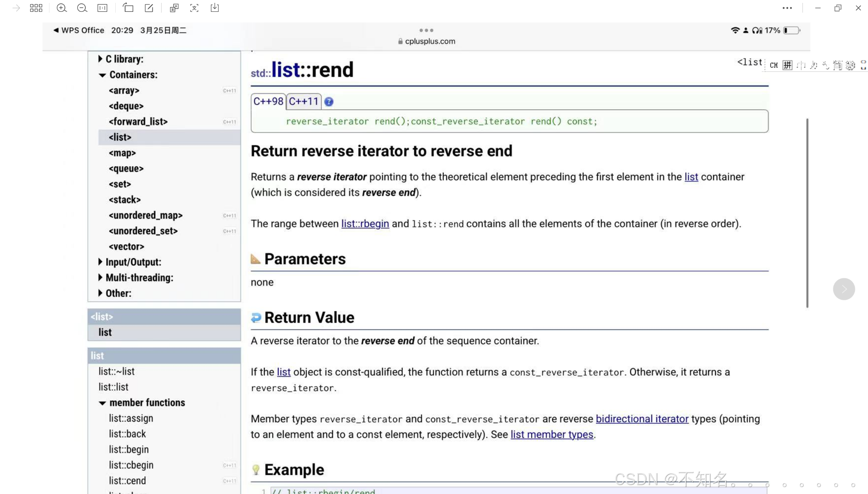Open the three-dot more options menu
Image resolution: width=868 pixels, height=494 pixels.
coord(787,8)
